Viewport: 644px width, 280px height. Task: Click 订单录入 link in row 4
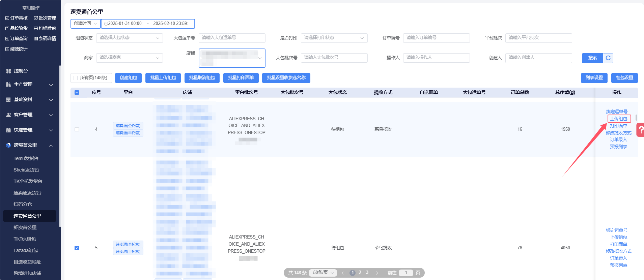click(x=619, y=140)
